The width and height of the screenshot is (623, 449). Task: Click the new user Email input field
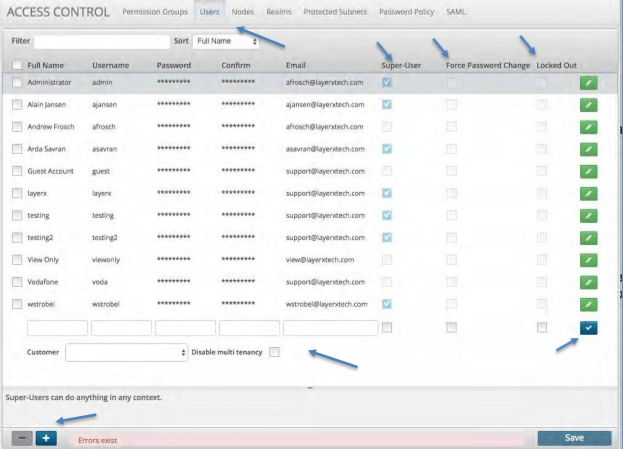[330, 327]
